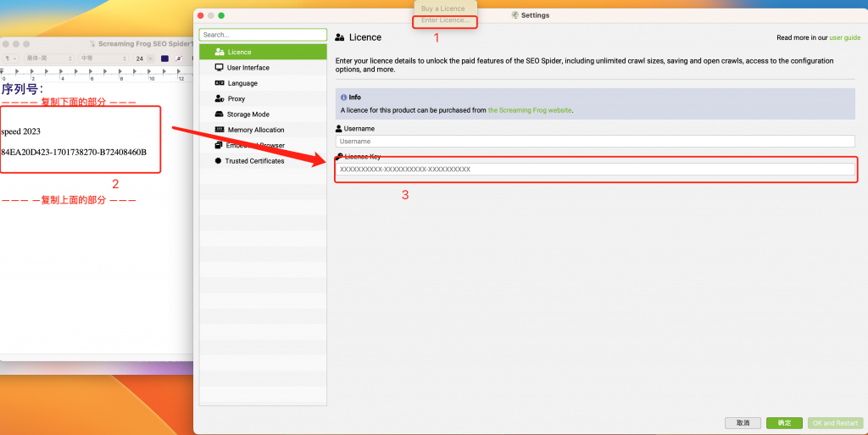Open Storage Mode drive icon
This screenshot has width=868, height=435.
point(220,114)
